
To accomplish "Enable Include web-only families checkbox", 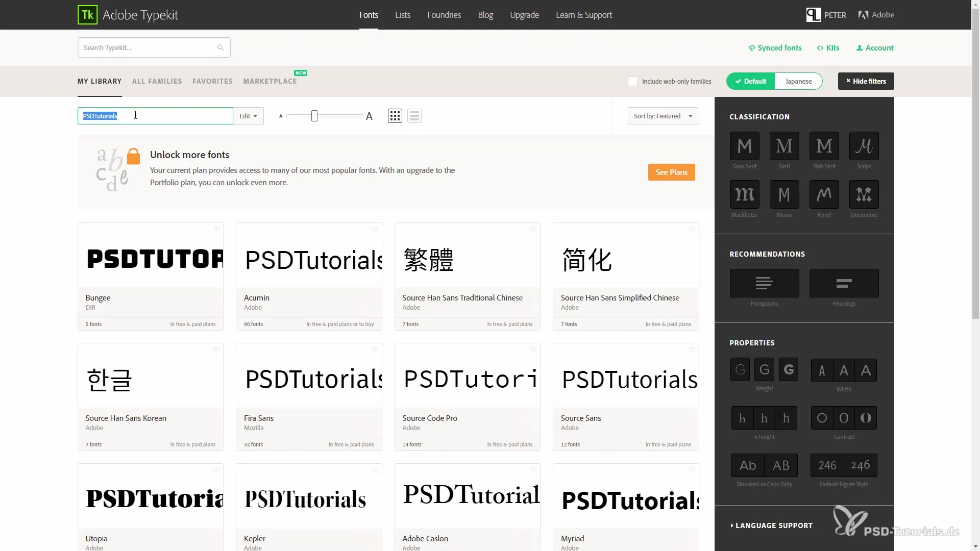I will [633, 81].
